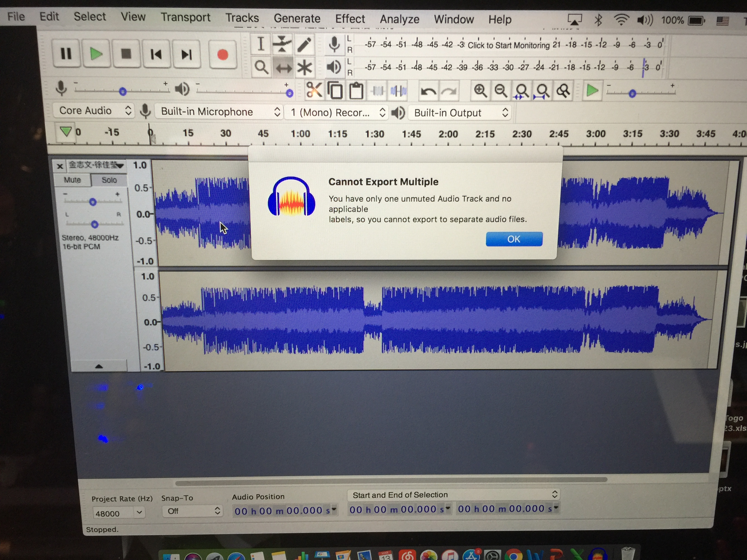Click OK in the export dialog
Viewport: 747px width, 560px height.
[514, 239]
